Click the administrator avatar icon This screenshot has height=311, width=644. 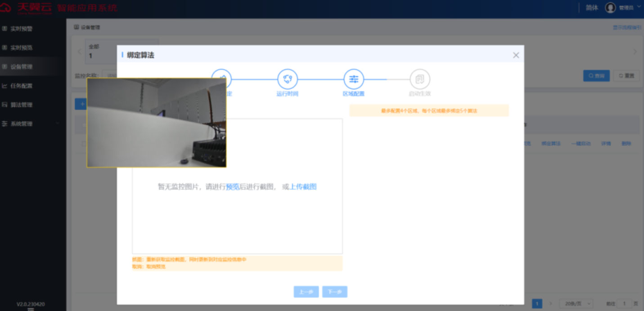click(610, 8)
